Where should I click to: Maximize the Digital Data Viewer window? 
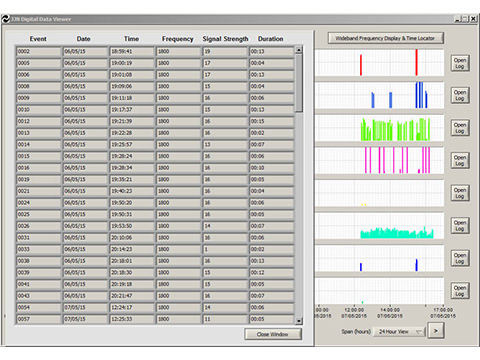point(466,19)
